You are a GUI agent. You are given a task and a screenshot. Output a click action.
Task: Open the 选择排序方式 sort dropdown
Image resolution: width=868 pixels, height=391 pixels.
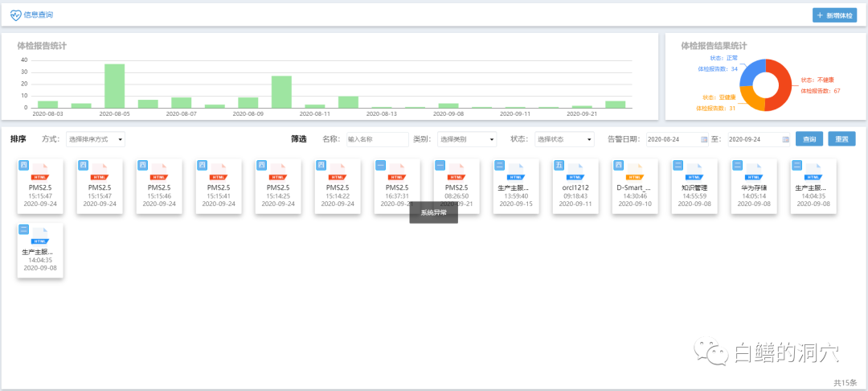tap(95, 139)
